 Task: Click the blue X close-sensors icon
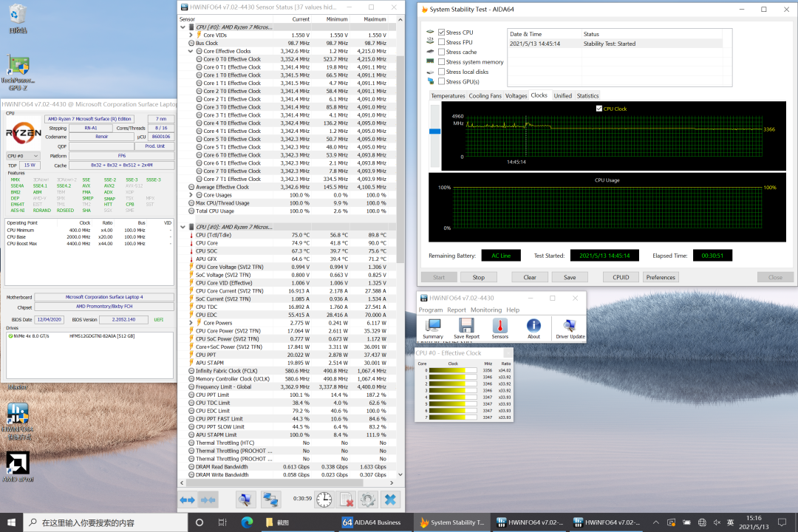389,499
